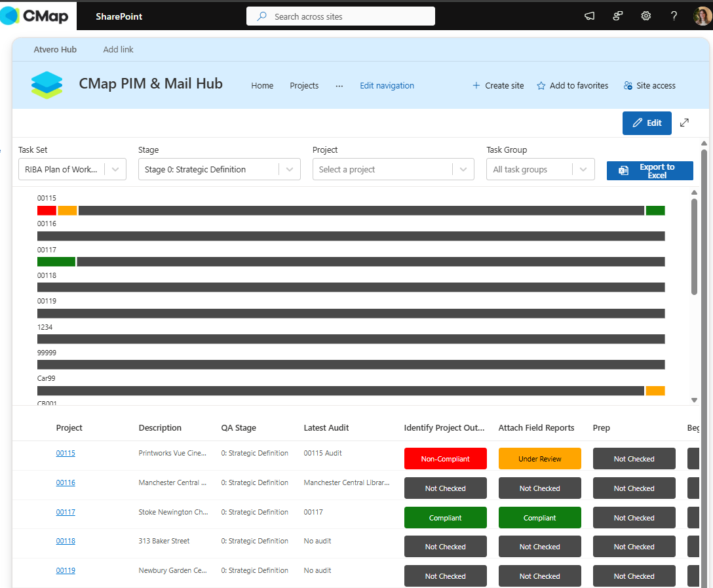Click the 313 Baker Street description
713x588 pixels.
[164, 541]
